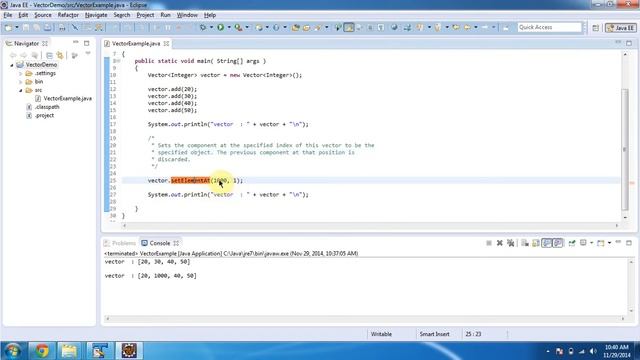Open the Debug dropdown arrow
640x360 pixels.
[211, 27]
